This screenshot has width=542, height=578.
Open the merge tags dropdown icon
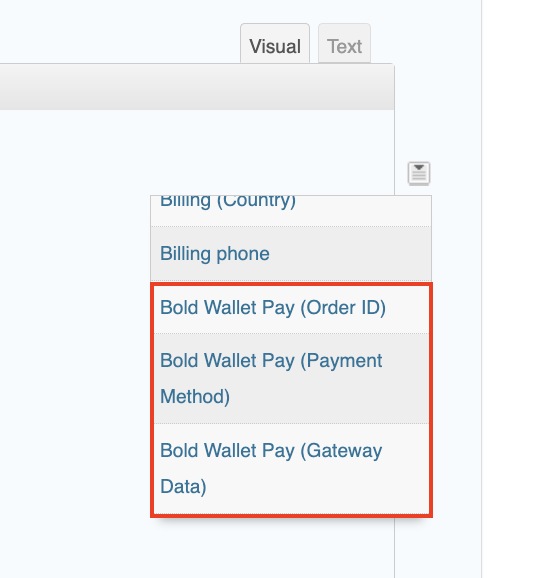pos(419,173)
